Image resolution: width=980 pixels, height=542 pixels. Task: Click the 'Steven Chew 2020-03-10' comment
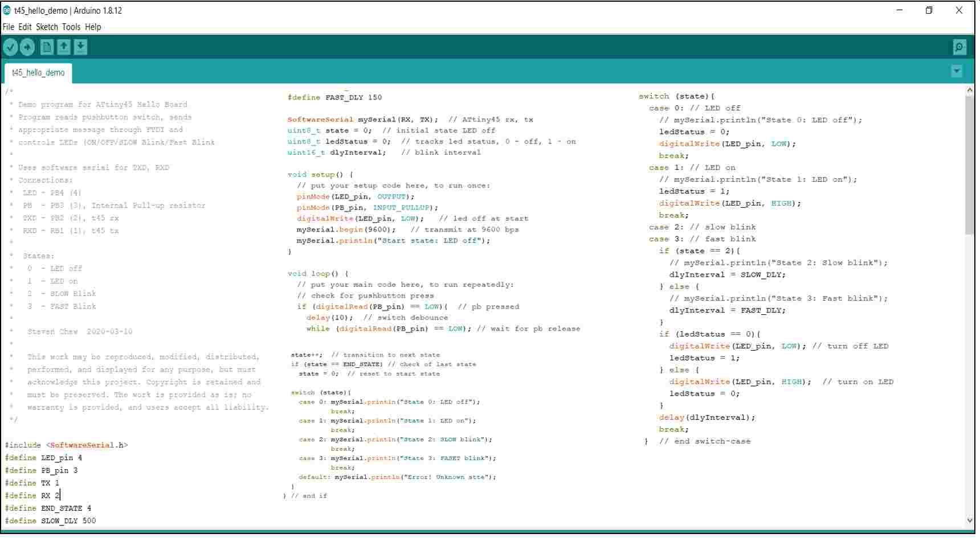[x=80, y=331]
